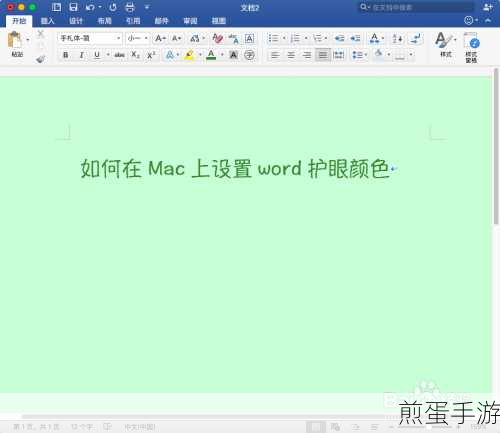Toggle Bold formatting
Viewport: 500px width, 433px height.
tap(66, 55)
